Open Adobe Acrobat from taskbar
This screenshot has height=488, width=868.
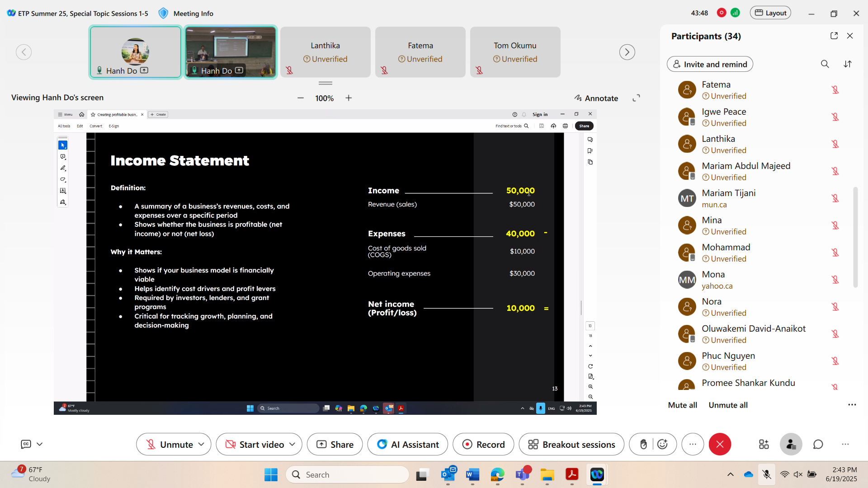pyautogui.click(x=572, y=474)
